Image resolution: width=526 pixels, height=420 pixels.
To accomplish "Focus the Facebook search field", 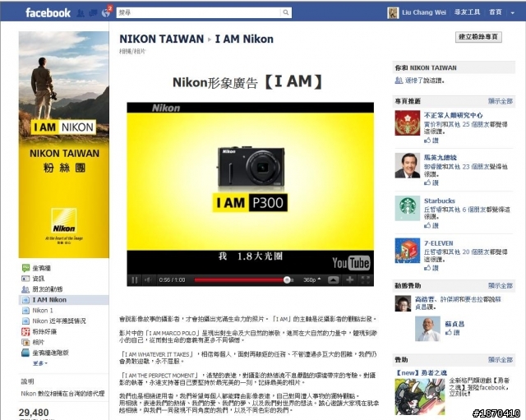I will click(x=199, y=12).
